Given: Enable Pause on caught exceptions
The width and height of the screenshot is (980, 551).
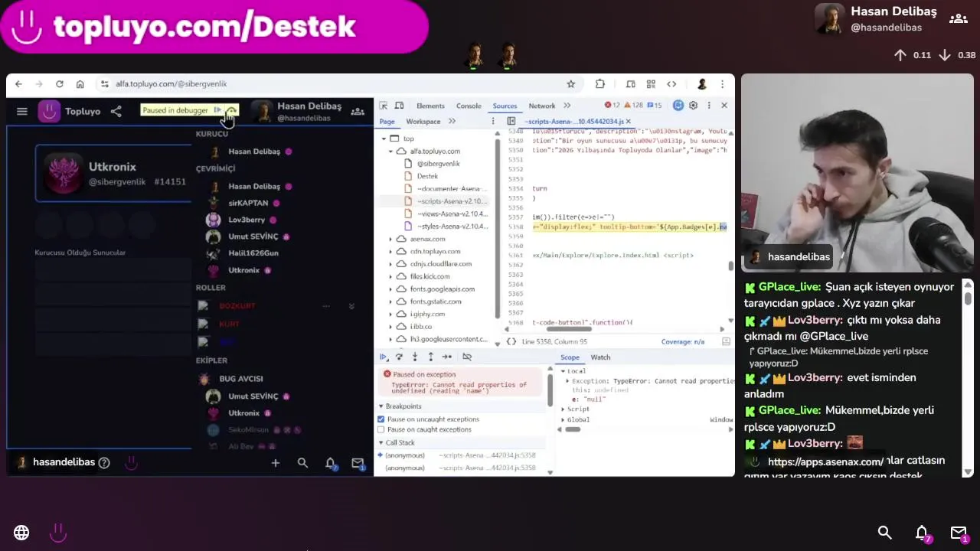Looking at the screenshot, I should tap(381, 429).
